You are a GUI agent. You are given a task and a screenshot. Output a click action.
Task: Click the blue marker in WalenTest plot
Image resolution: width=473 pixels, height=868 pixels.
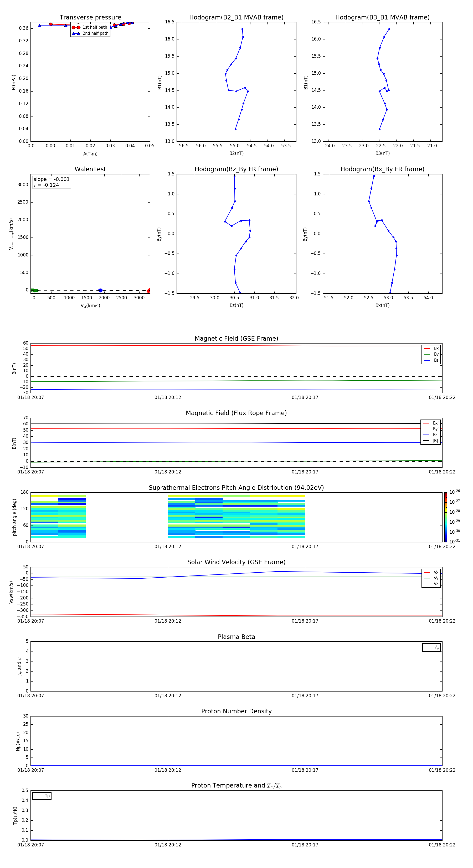pos(100,290)
